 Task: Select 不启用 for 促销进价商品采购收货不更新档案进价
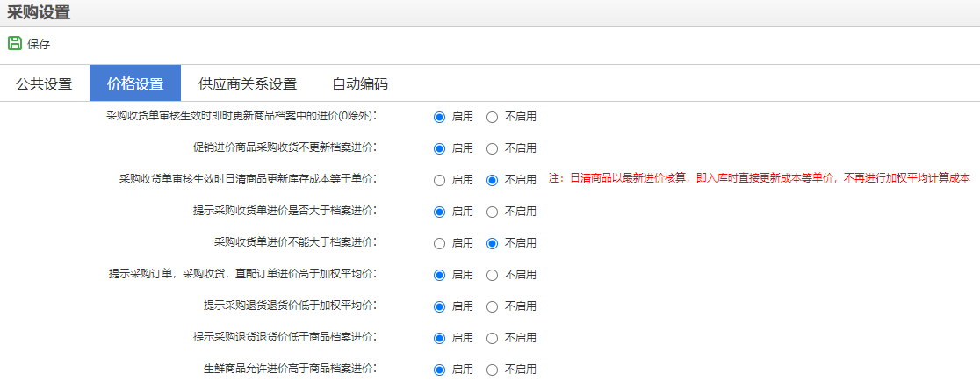click(x=492, y=148)
